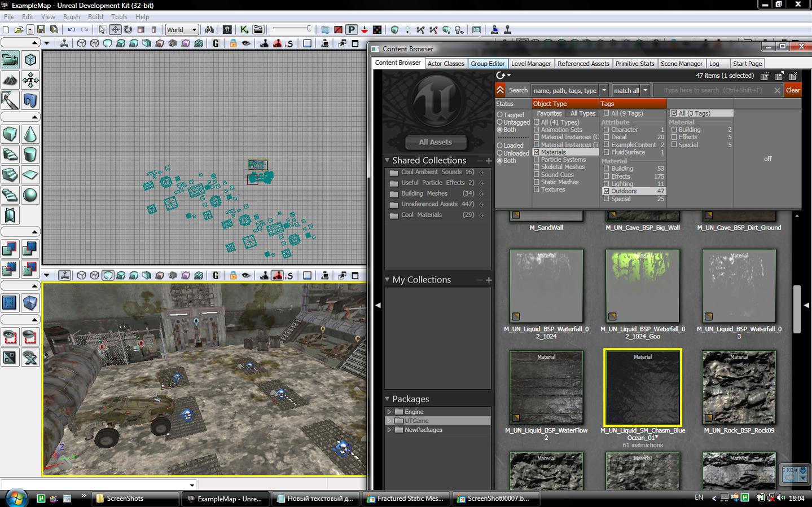Open the World coordinate system dropdown
Image resolution: width=812 pixels, height=507 pixels.
pos(194,29)
